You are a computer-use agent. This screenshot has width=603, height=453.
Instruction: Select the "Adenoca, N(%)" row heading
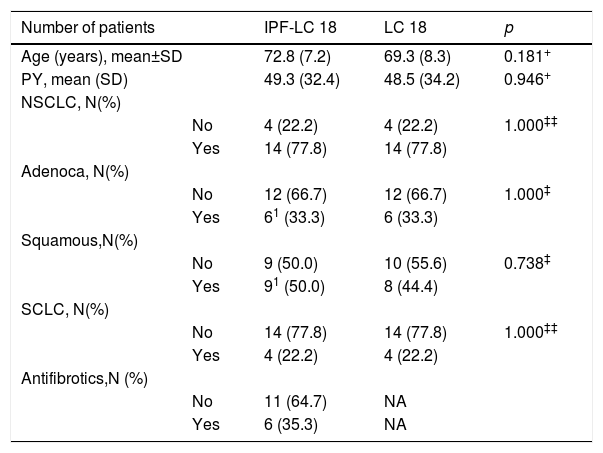pos(72,171)
